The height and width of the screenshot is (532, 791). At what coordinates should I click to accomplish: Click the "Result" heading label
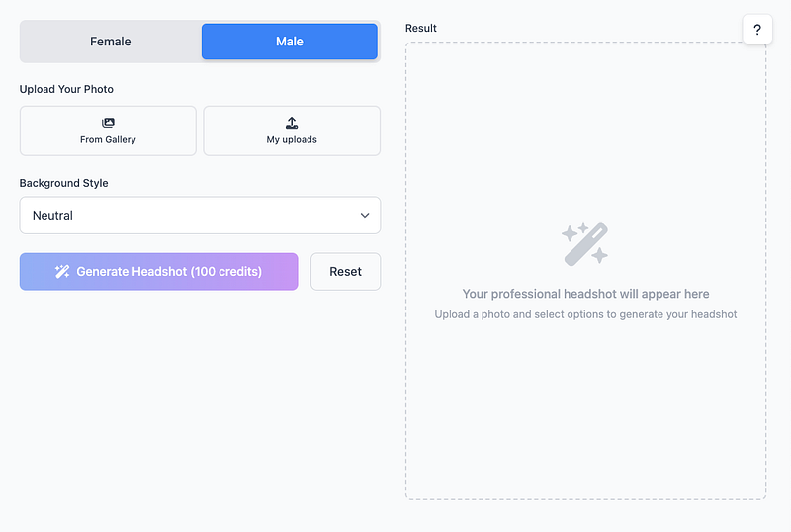coord(421,28)
